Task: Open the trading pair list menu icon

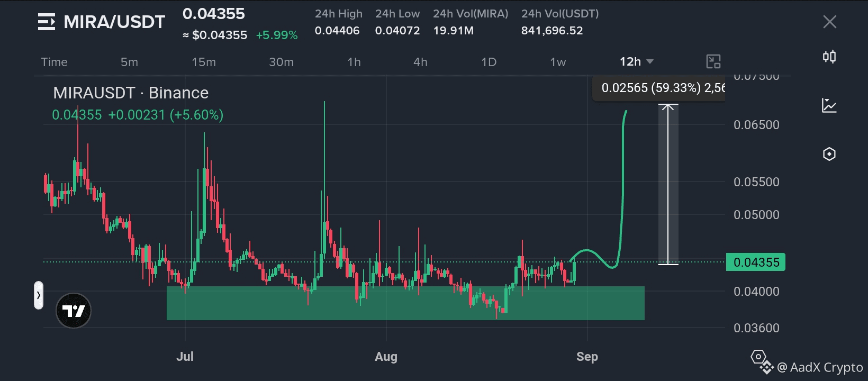Action: point(47,22)
